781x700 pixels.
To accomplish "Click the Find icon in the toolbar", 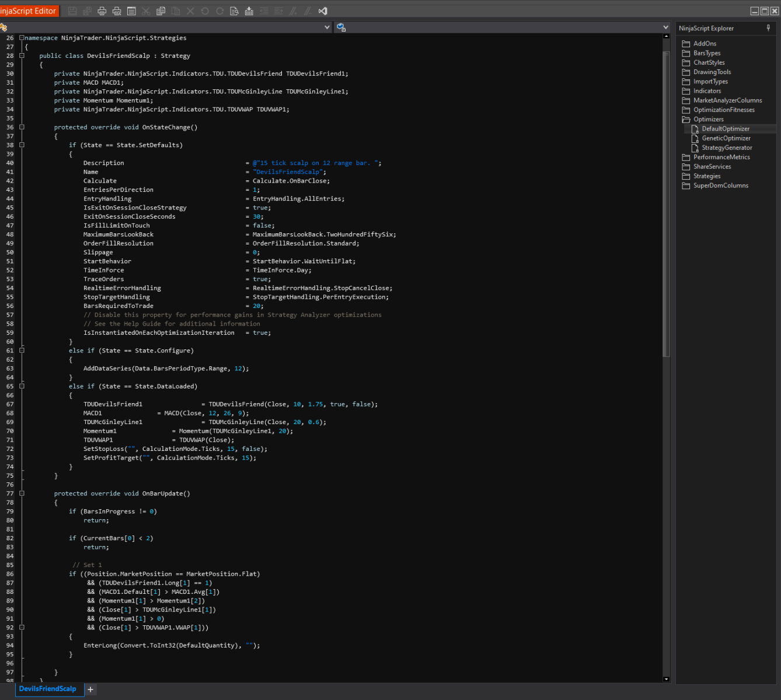I will (x=234, y=11).
